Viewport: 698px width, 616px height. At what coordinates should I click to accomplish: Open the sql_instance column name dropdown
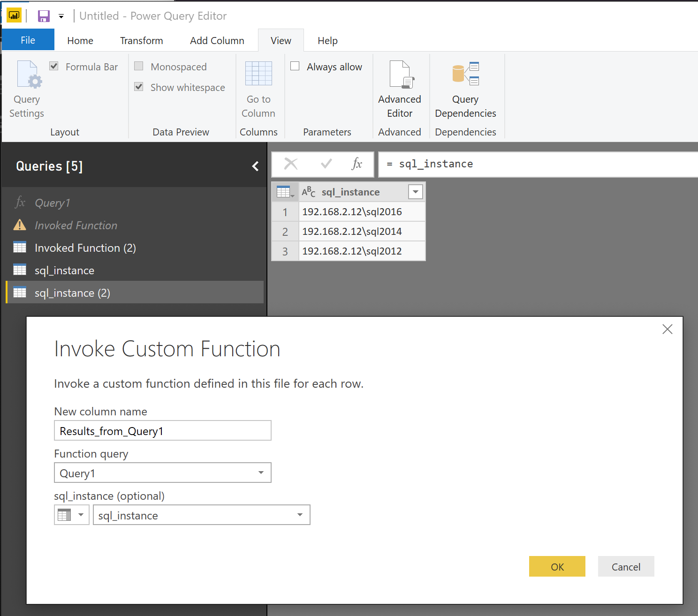click(202, 515)
